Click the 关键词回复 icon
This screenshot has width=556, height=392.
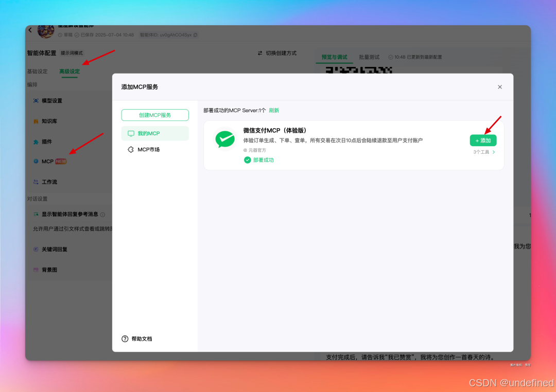pyautogui.click(x=36, y=249)
